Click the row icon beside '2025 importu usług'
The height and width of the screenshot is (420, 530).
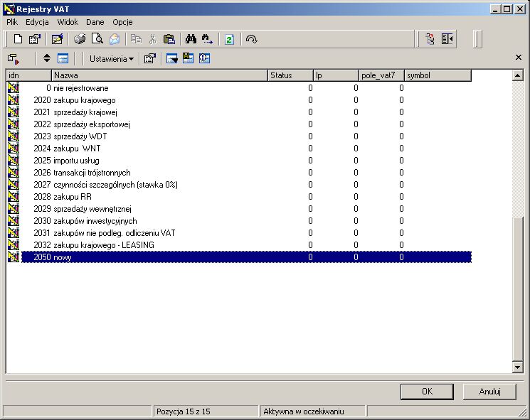click(x=14, y=161)
